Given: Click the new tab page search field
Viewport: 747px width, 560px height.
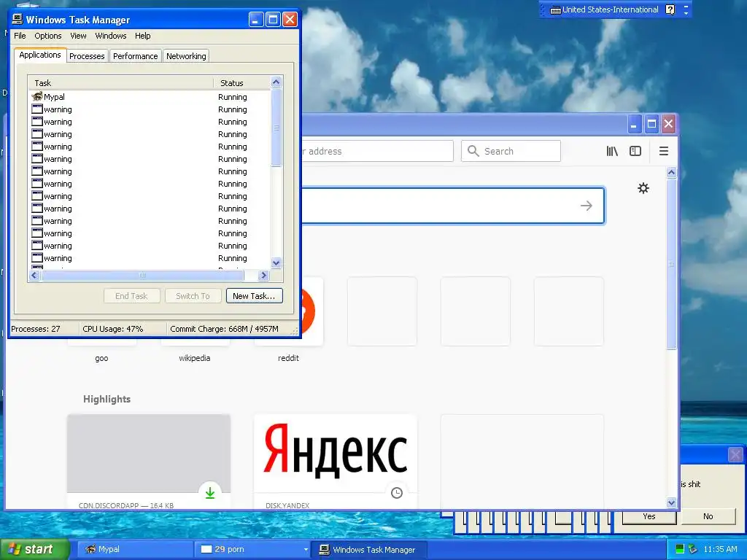Looking at the screenshot, I should point(452,206).
